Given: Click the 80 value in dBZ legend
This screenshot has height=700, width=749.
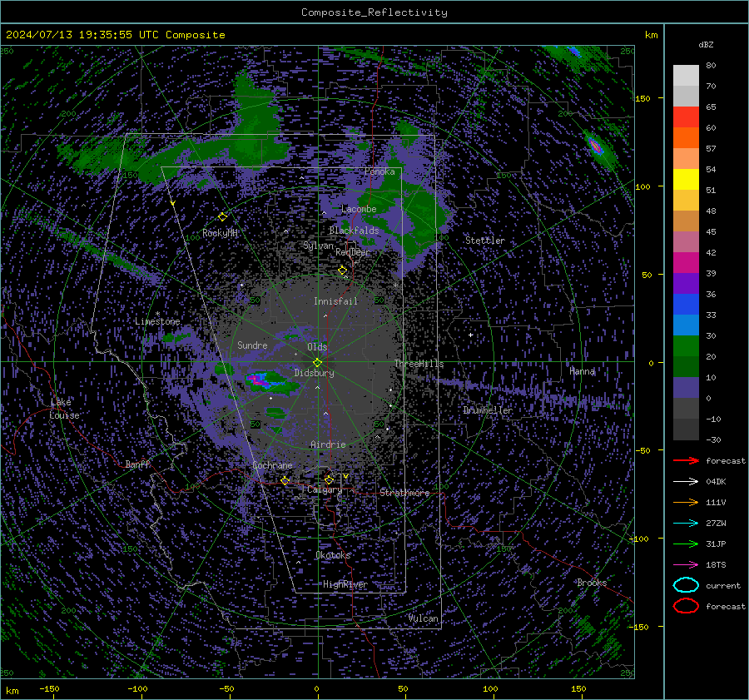Looking at the screenshot, I should coord(711,66).
